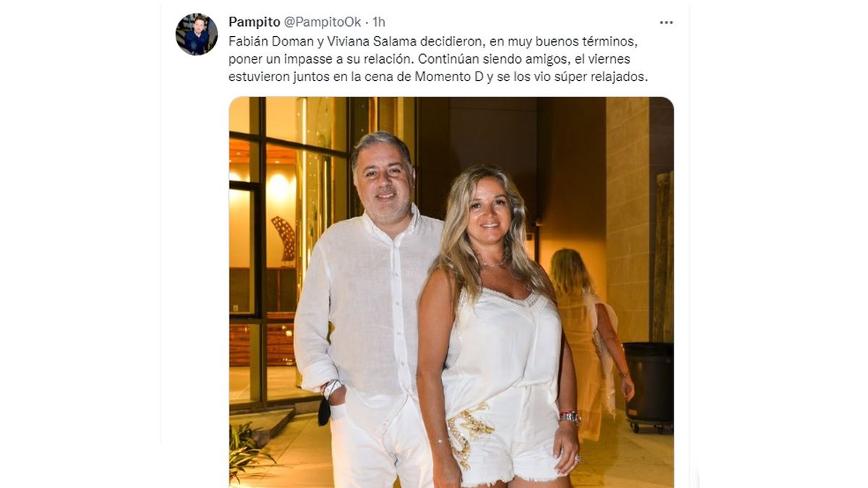Click the black face mask man holds
This screenshot has width=868, height=488.
tap(324, 410)
